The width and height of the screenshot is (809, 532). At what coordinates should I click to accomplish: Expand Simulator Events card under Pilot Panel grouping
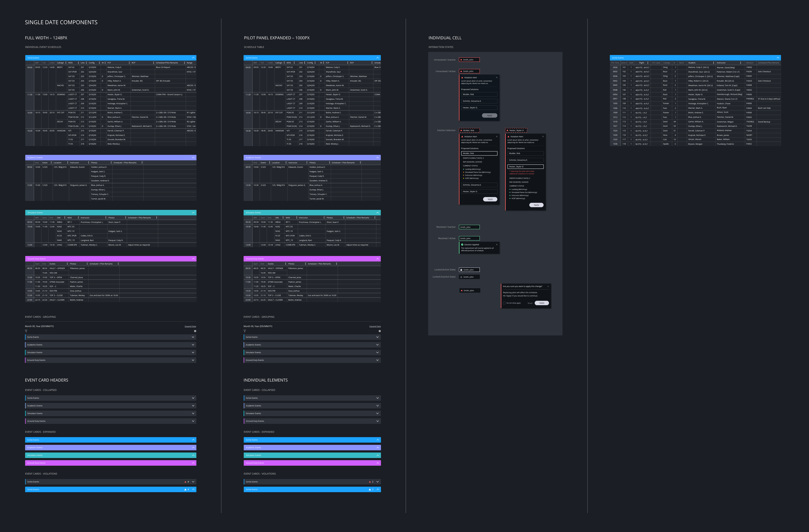point(377,352)
